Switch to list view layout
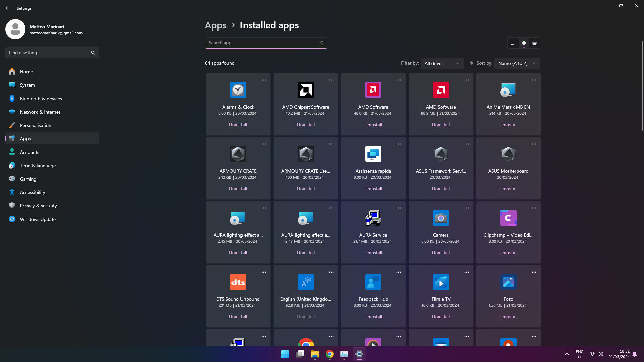Image resolution: width=644 pixels, height=362 pixels. 513,43
